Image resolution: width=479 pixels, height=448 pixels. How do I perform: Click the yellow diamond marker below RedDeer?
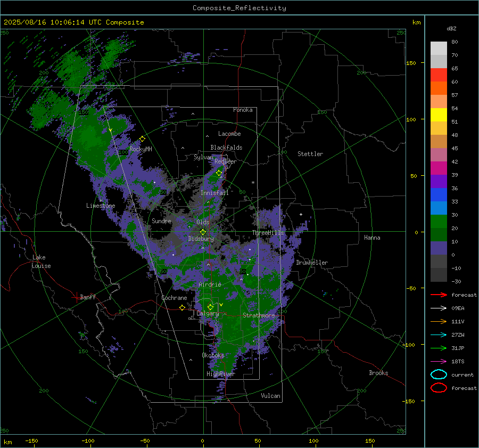tap(219, 173)
